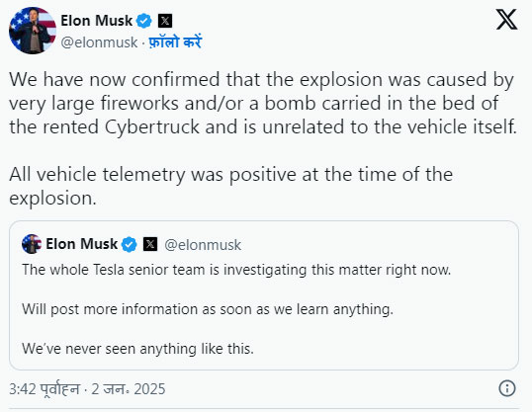The width and height of the screenshot is (532, 412).
Task: Open Elon Musk's profile picture
Action: click(x=33, y=31)
